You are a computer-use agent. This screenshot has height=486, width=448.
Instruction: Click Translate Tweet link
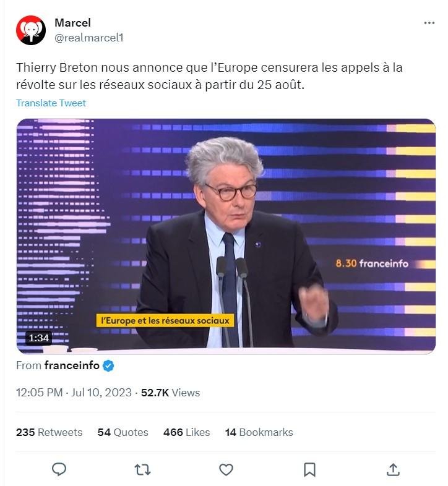51,103
